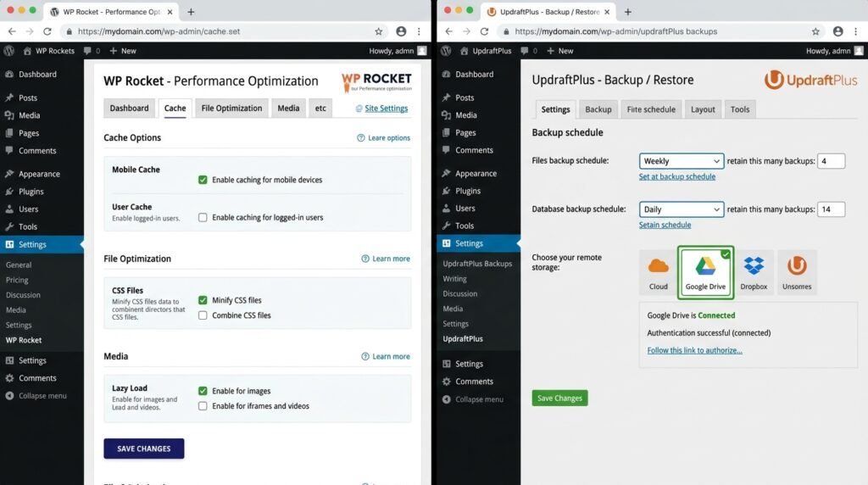Open the New menu in the UpdraftPlus admin bar
Image resolution: width=868 pixels, height=485 pixels.
559,51
